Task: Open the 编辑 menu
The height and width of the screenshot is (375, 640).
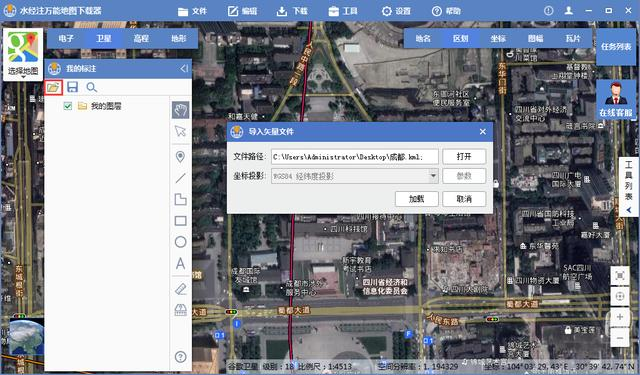Action: coord(242,11)
